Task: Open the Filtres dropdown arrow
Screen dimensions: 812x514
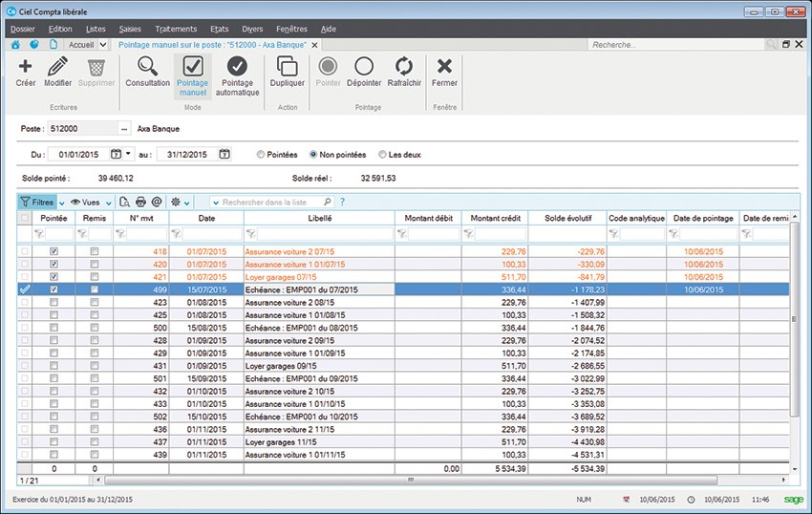Action: tap(62, 203)
